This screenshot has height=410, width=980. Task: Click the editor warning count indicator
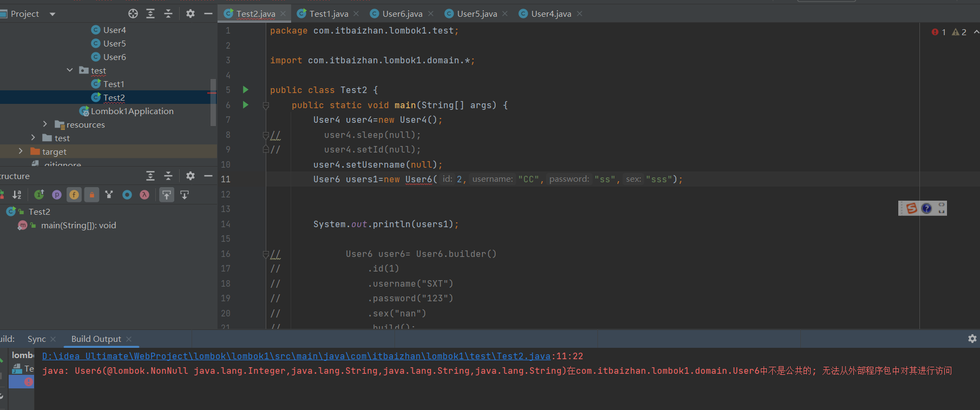point(959,32)
